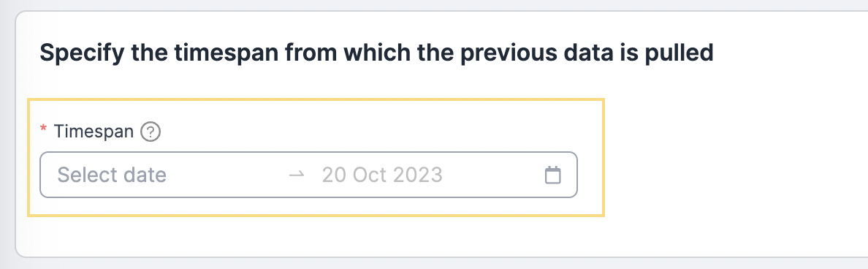Click the red required asterisk

coord(44,129)
